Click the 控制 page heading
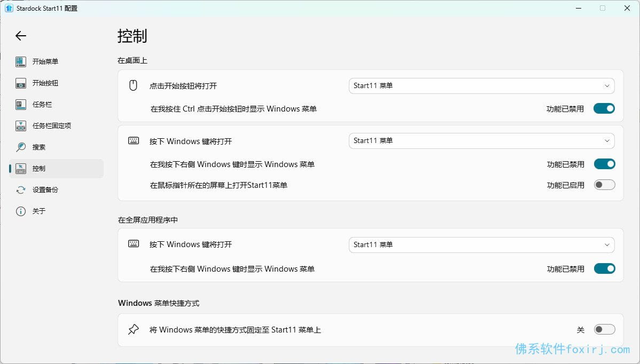The width and height of the screenshot is (640, 364). (x=132, y=36)
